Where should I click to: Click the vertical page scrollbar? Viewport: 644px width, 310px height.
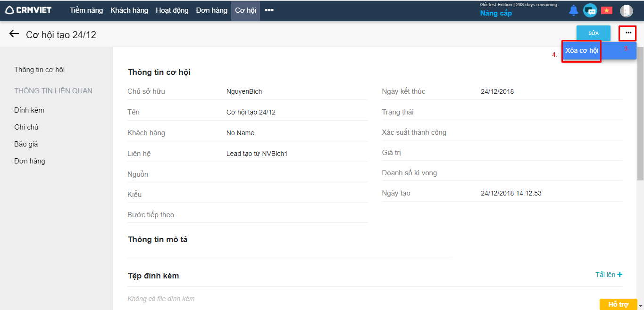640,118
